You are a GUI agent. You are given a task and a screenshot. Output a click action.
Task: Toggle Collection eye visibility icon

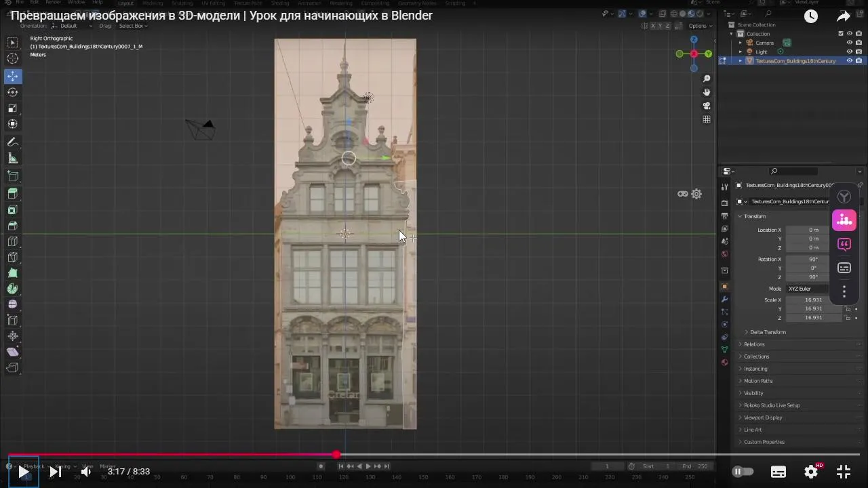tap(850, 34)
